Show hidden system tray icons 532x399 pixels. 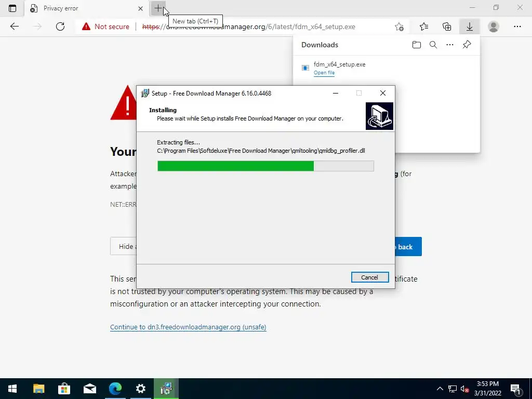coord(440,389)
